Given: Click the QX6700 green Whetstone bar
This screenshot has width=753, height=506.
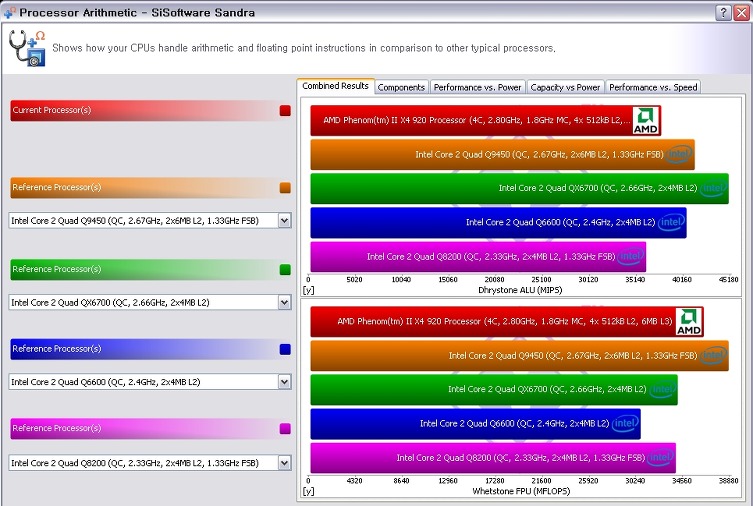Looking at the screenshot, I should (494, 390).
